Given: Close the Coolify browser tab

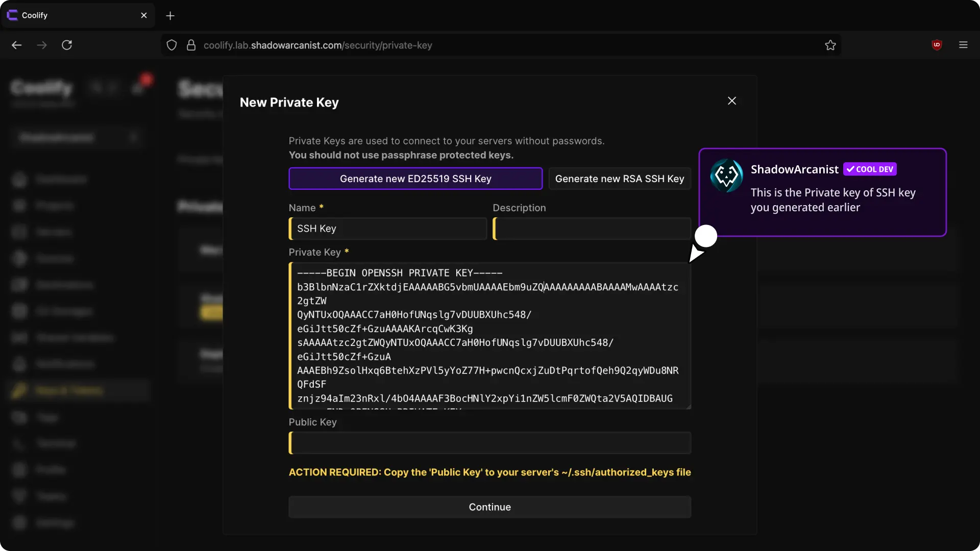Looking at the screenshot, I should tap(144, 15).
